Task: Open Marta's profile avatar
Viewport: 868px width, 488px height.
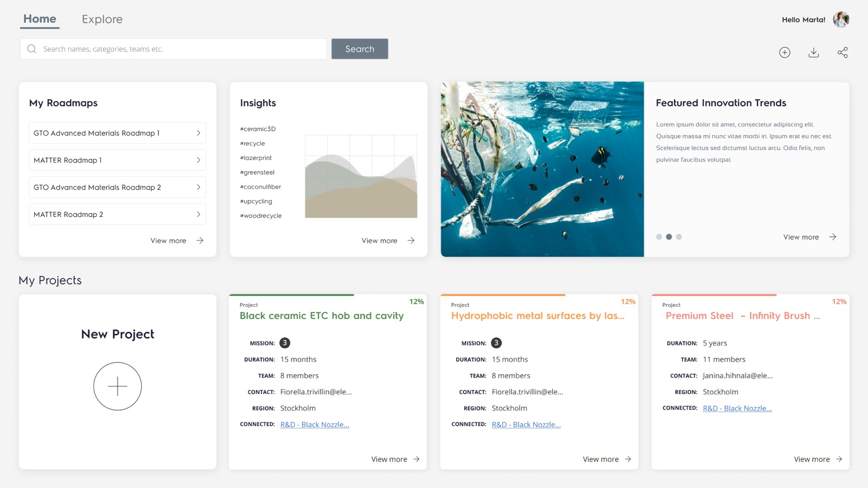Action: point(841,20)
